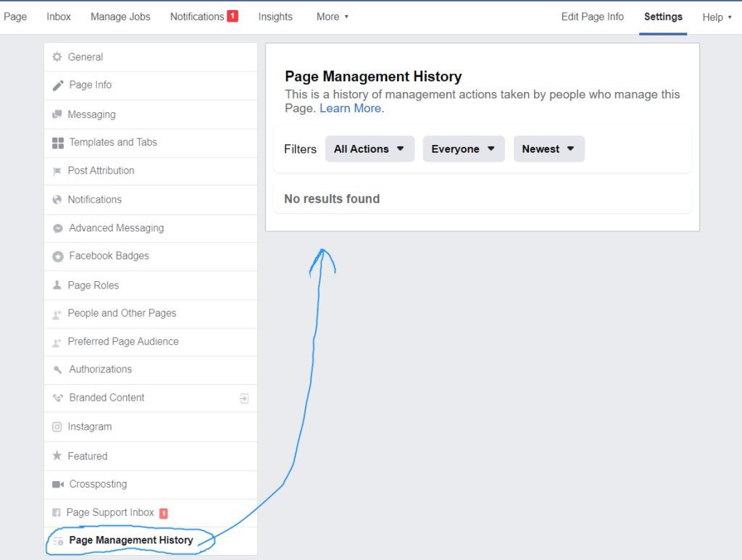
Task: Click the Authorizations key icon
Action: coord(58,369)
